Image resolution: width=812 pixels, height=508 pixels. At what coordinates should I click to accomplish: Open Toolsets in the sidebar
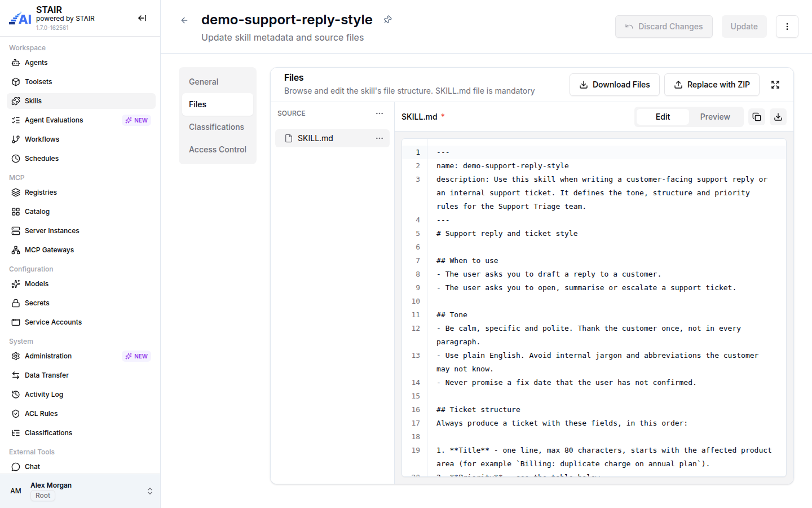[x=81, y=82]
